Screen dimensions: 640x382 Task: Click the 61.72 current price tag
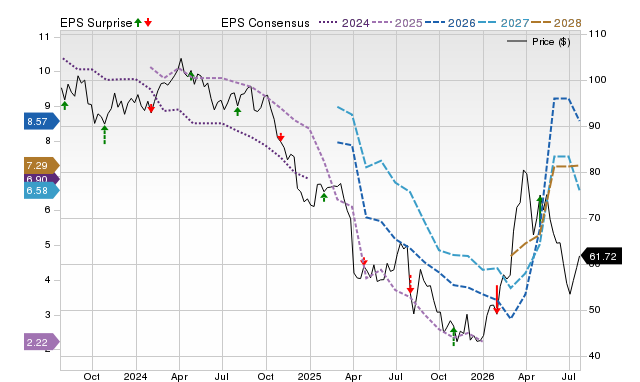click(x=601, y=256)
